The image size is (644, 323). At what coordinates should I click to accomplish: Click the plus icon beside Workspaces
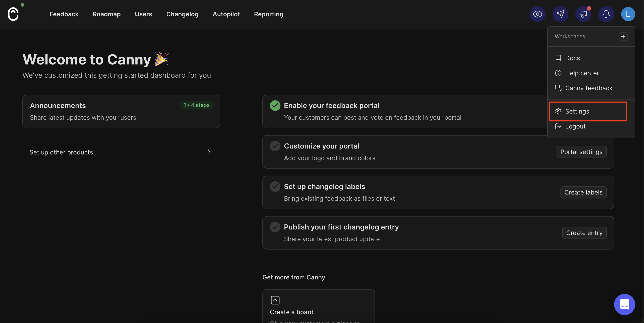[623, 37]
